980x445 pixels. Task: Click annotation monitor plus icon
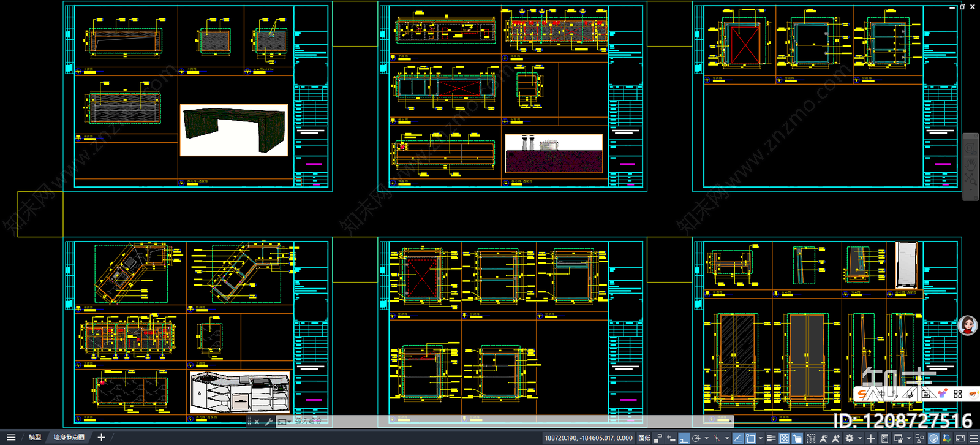871,438
